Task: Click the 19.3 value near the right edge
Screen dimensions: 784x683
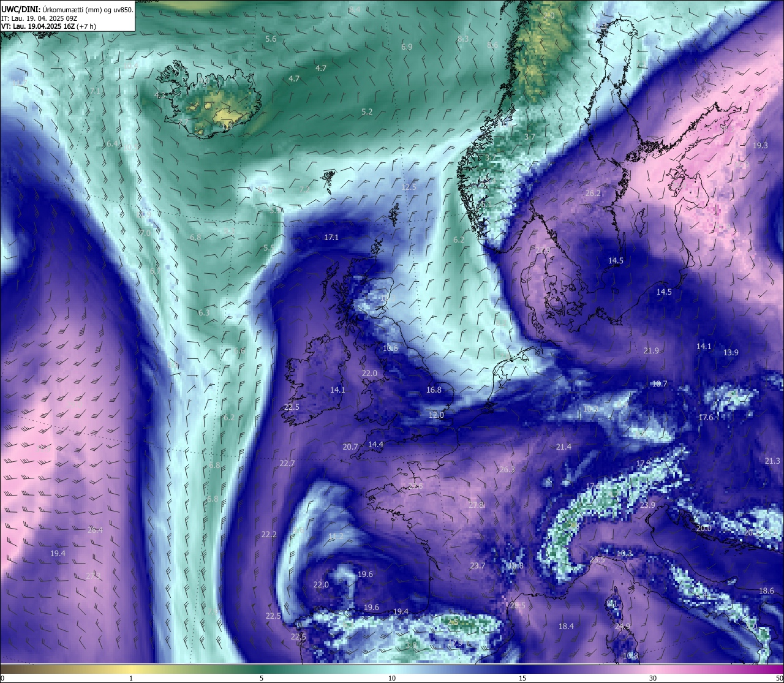Action: [760, 145]
